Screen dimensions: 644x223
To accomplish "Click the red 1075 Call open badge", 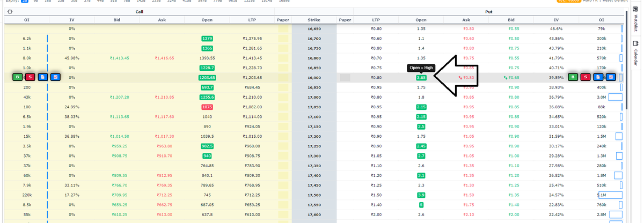I will click(207, 107).
